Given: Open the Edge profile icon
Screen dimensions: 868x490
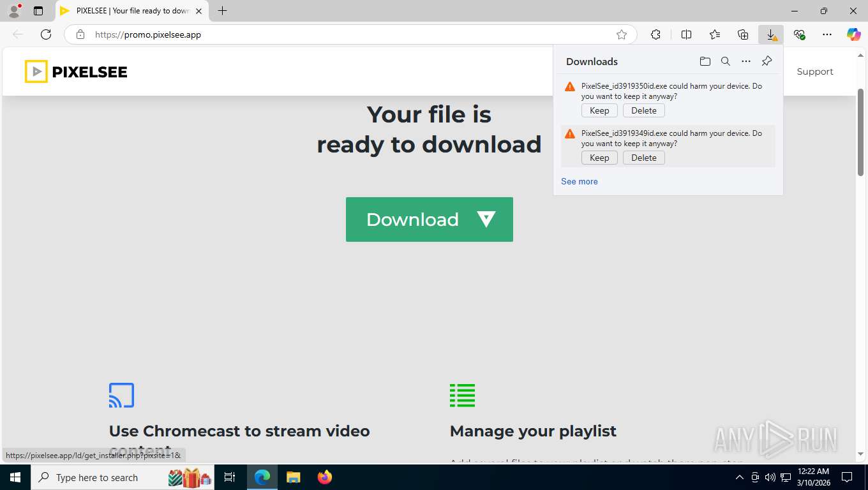Looking at the screenshot, I should tap(14, 11).
